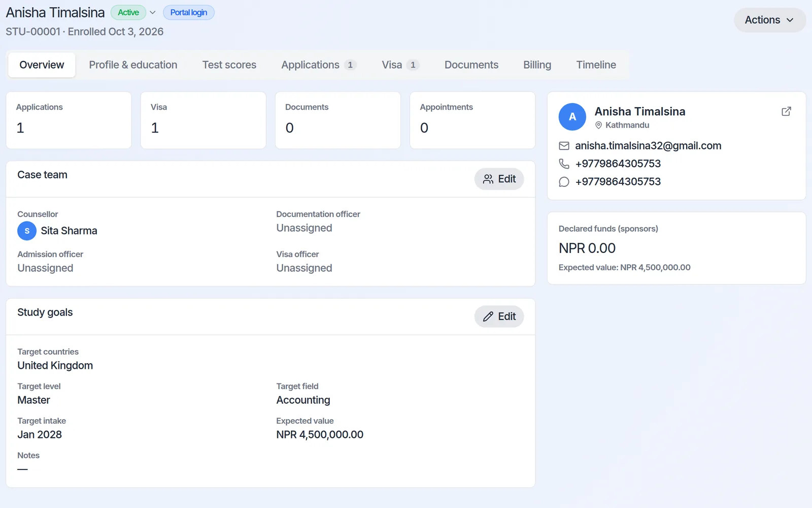Edit the Case team assignments

499,179
